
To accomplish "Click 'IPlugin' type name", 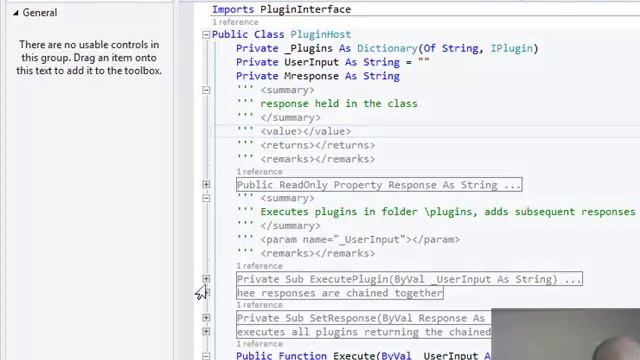I will coord(512,48).
